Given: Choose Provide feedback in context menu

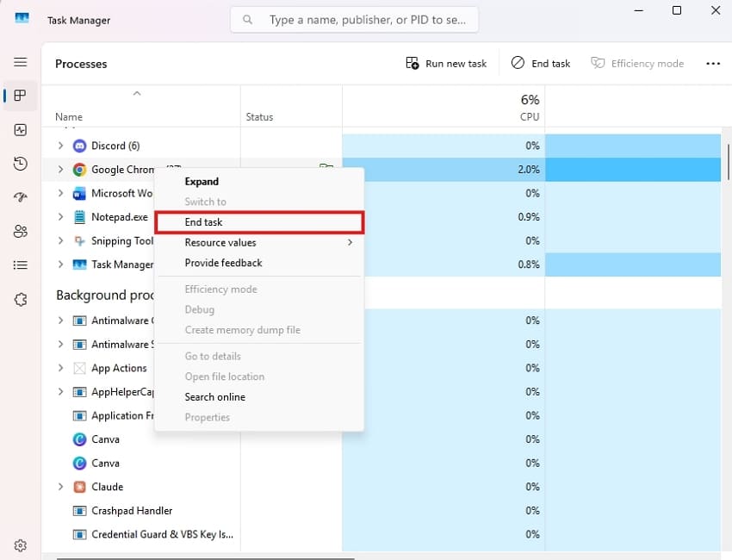Looking at the screenshot, I should pyautogui.click(x=259, y=263).
